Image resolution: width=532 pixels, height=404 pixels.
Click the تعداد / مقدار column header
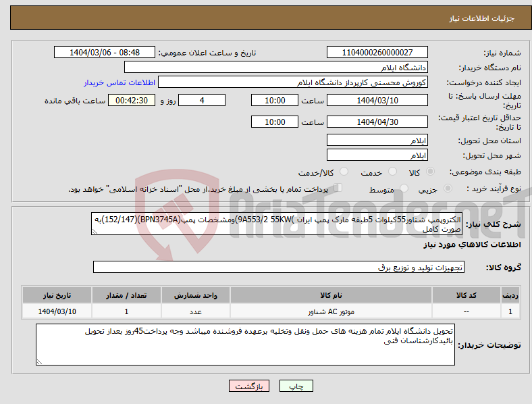(x=126, y=295)
